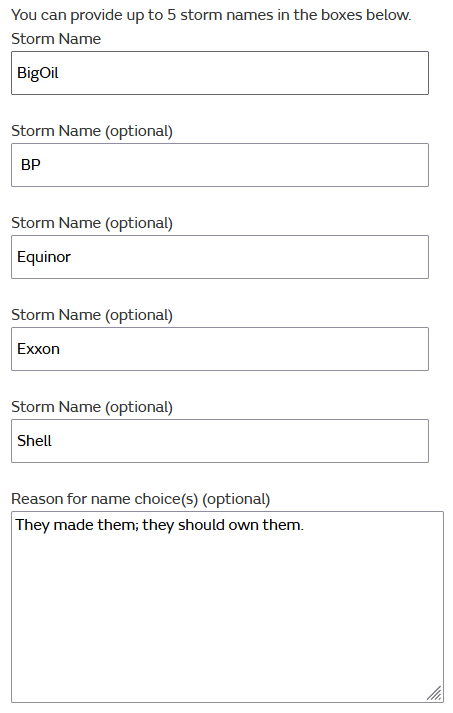453x713 pixels.
Task: Click the required 'Storm Name' label above BigOil
Action: coord(56,39)
